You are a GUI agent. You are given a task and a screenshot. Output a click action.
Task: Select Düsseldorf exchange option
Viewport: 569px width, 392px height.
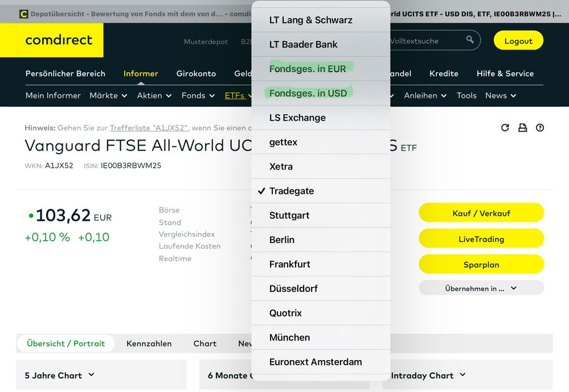click(x=321, y=288)
